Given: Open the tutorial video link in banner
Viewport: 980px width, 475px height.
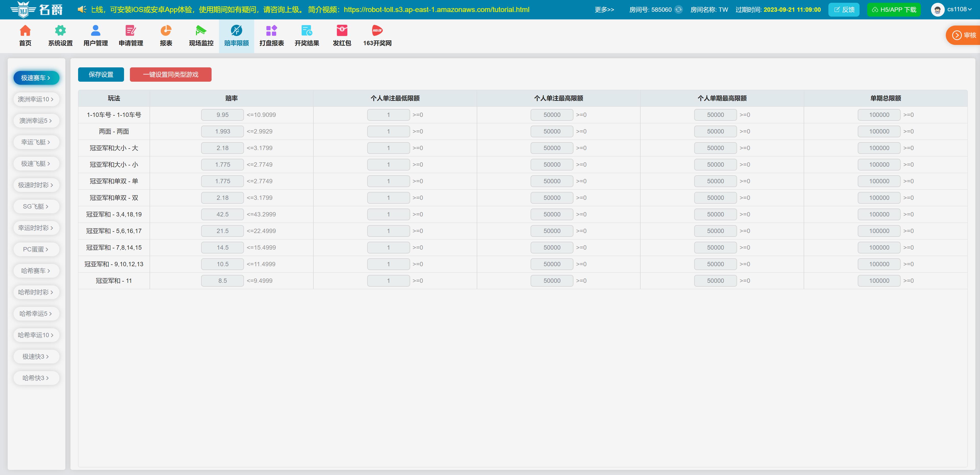Looking at the screenshot, I should point(436,9).
